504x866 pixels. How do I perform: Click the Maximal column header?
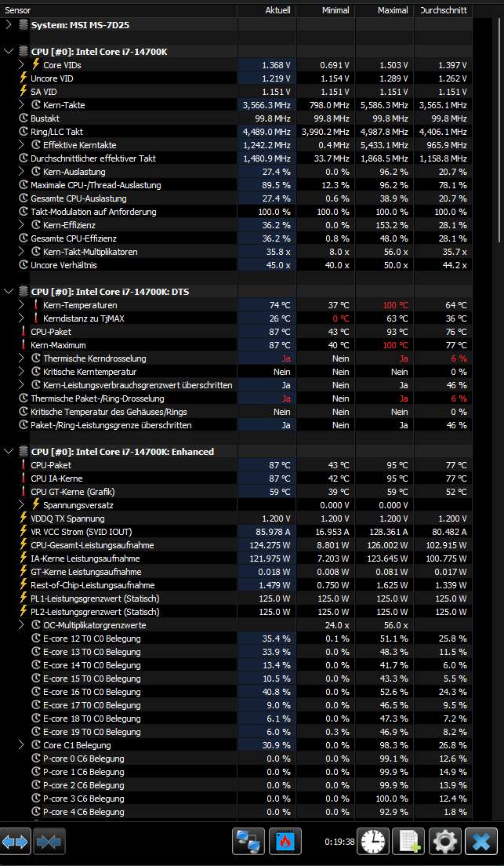click(385, 10)
